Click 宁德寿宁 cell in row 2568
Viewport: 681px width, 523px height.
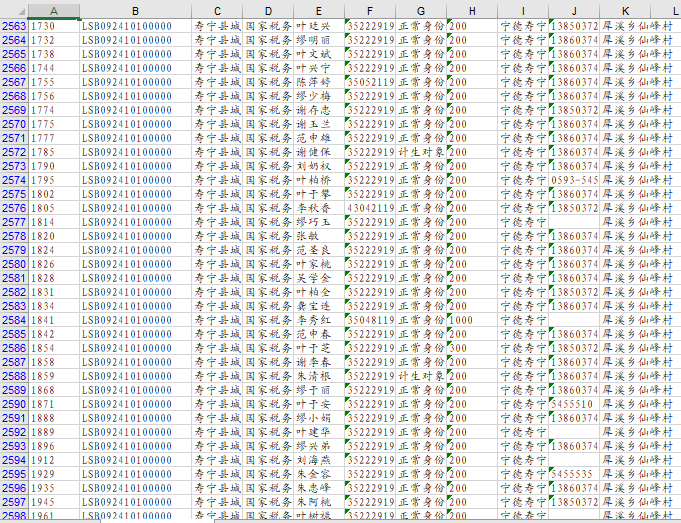(523, 96)
